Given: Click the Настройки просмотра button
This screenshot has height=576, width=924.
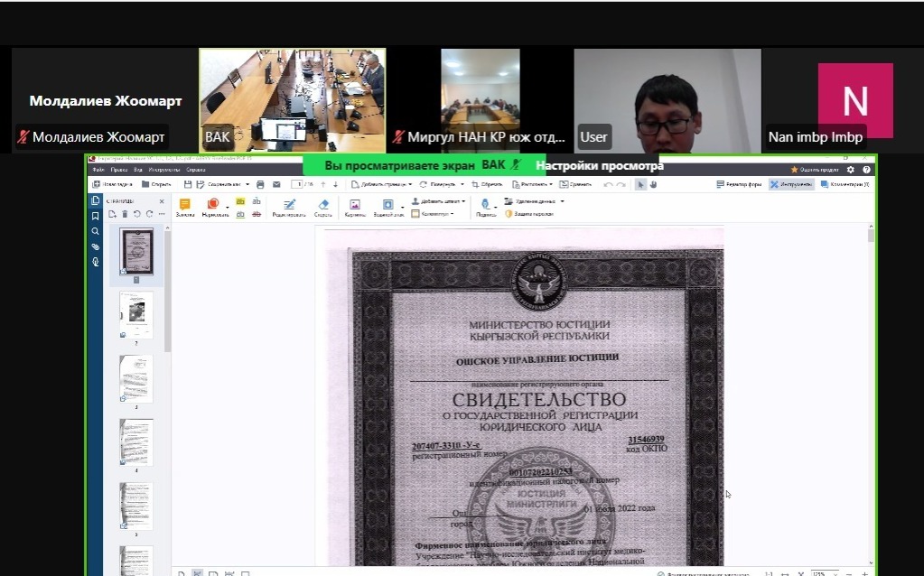Looking at the screenshot, I should pyautogui.click(x=600, y=165).
